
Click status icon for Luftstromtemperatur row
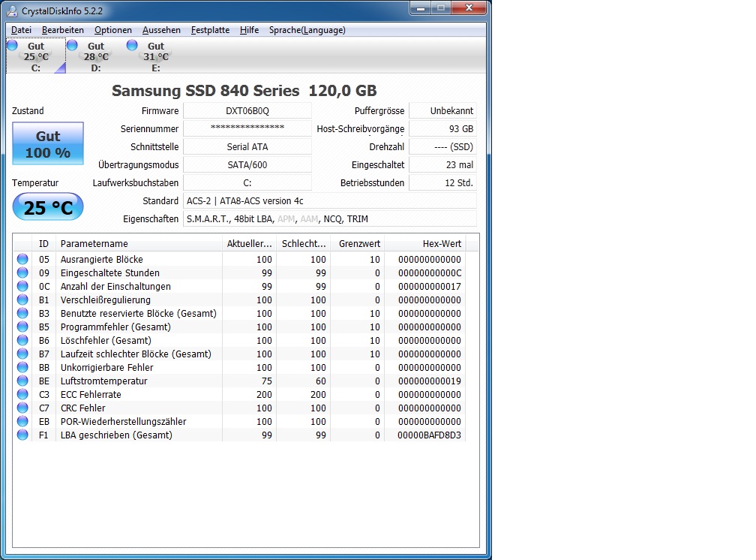coord(22,381)
